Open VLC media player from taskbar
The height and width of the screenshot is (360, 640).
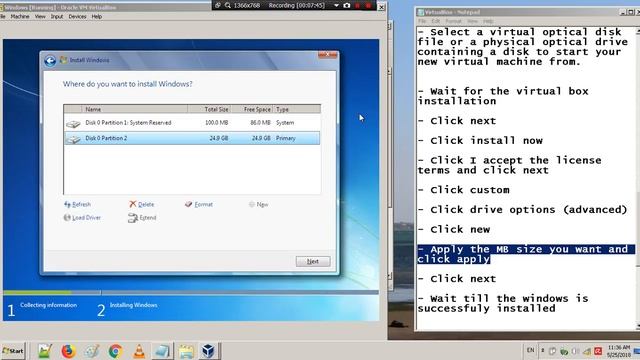pyautogui.click(x=139, y=351)
